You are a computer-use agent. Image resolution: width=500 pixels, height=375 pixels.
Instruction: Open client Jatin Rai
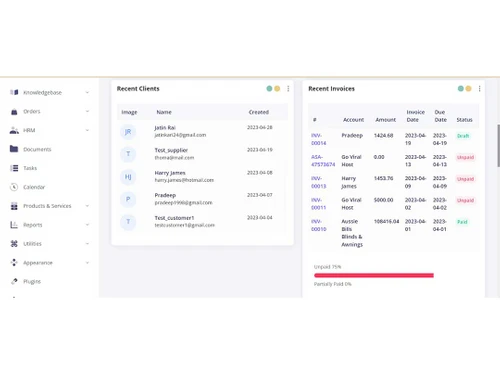[x=165, y=128]
